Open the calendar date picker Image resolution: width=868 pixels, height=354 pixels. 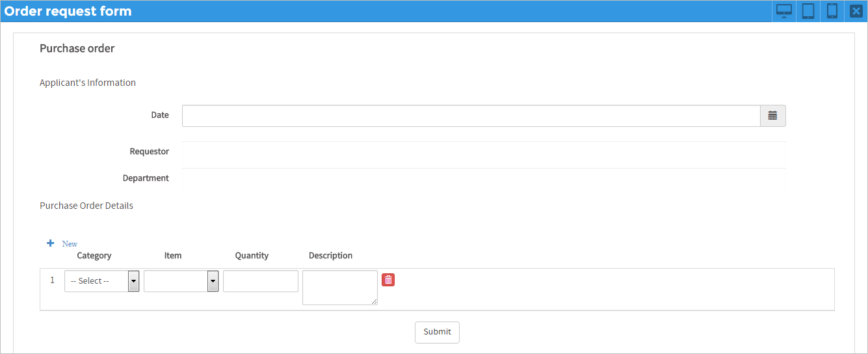(772, 116)
